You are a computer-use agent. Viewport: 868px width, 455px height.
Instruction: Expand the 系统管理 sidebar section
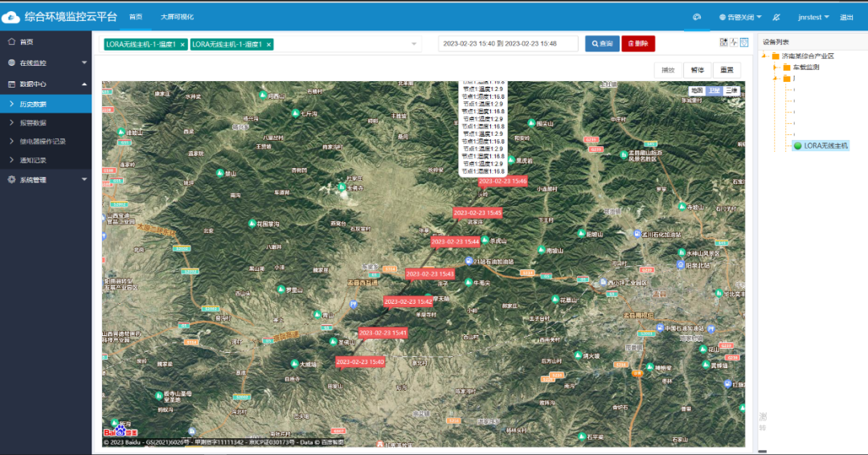pyautogui.click(x=46, y=180)
